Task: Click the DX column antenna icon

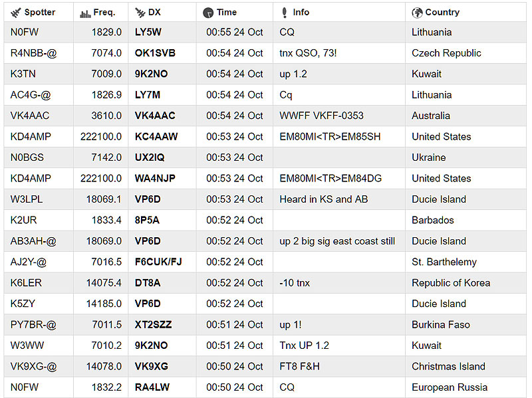Action: point(140,13)
